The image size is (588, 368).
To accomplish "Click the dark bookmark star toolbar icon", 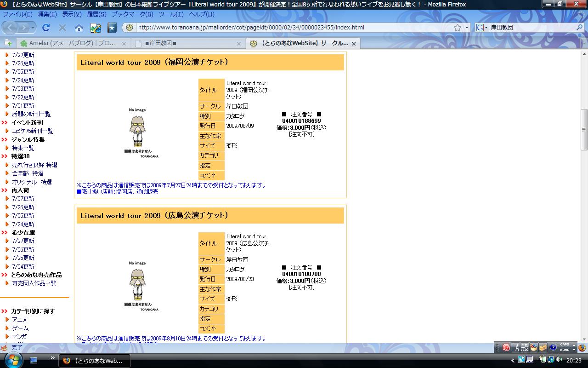I will [x=112, y=28].
